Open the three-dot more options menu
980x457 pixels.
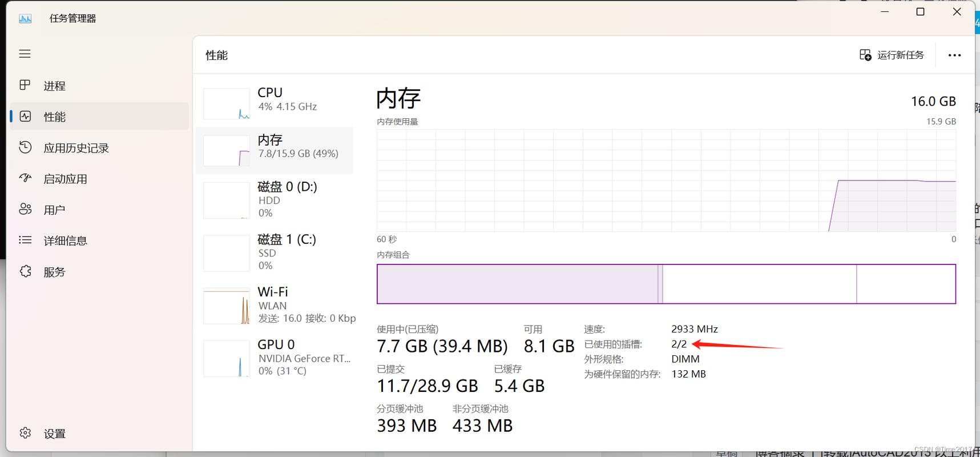(954, 55)
